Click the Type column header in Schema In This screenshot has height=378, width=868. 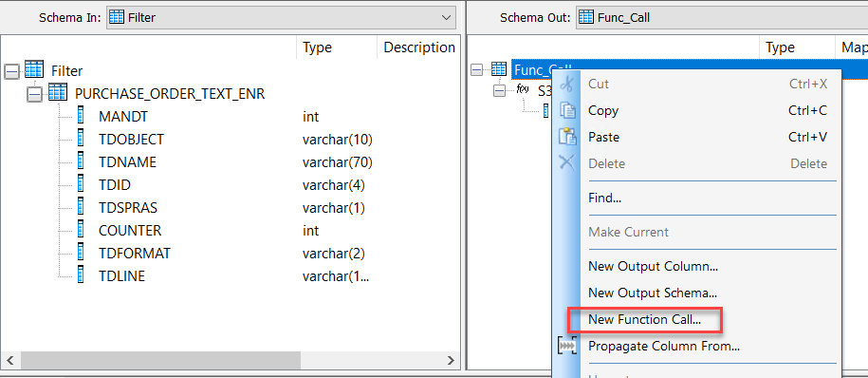pos(337,47)
